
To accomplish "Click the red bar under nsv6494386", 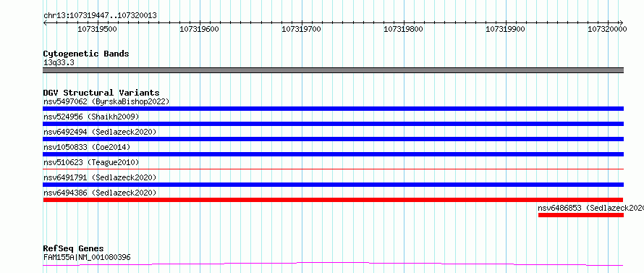I will point(333,200).
